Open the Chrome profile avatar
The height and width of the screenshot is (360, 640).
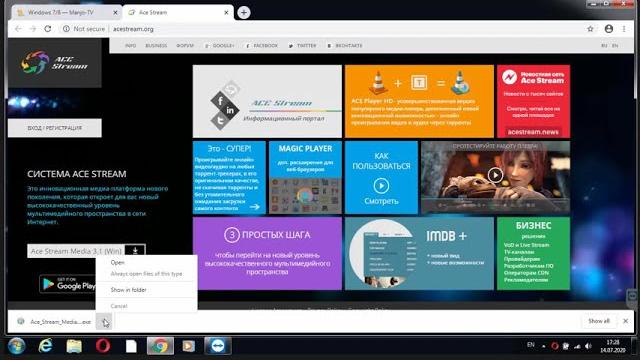609,29
